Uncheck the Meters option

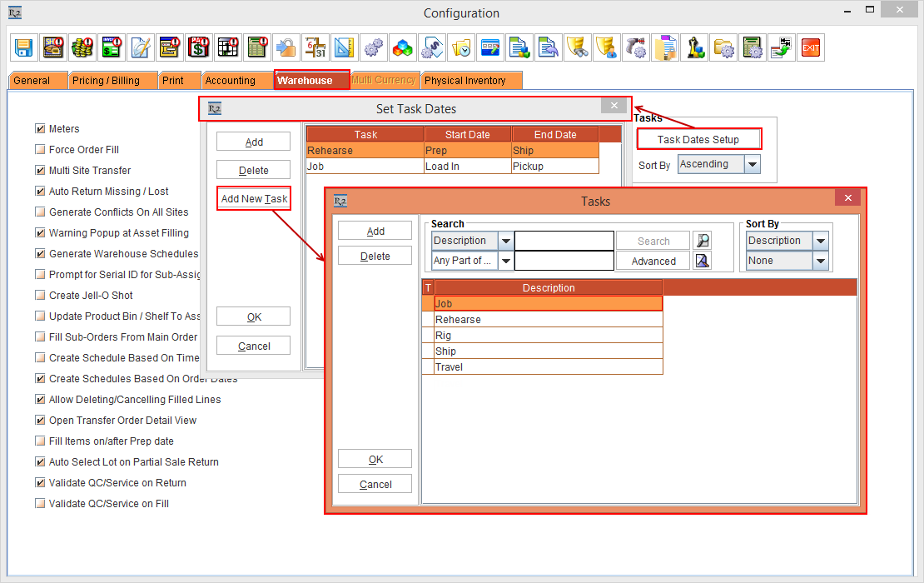39,128
